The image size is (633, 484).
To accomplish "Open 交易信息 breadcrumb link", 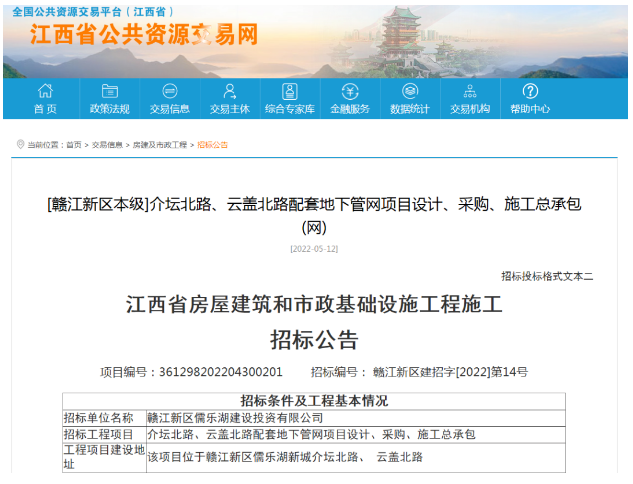I will [107, 145].
